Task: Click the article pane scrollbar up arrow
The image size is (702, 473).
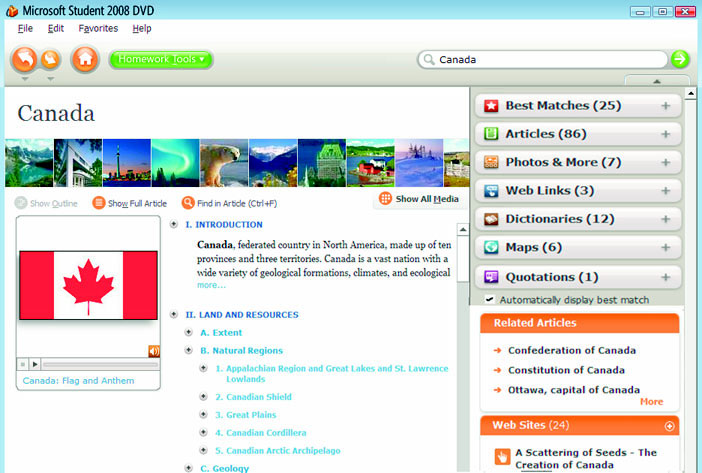Action: 463,230
